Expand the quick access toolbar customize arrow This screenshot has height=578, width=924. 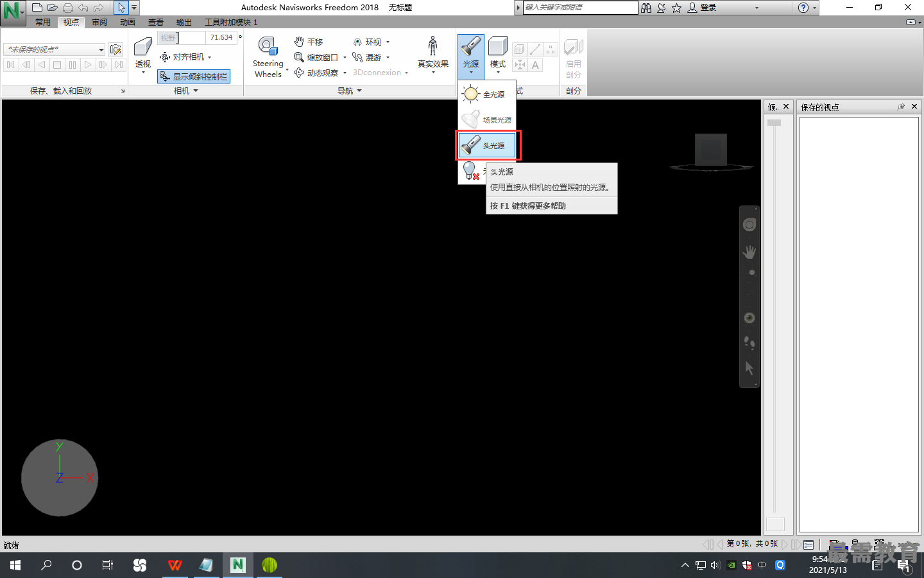pyautogui.click(x=134, y=8)
